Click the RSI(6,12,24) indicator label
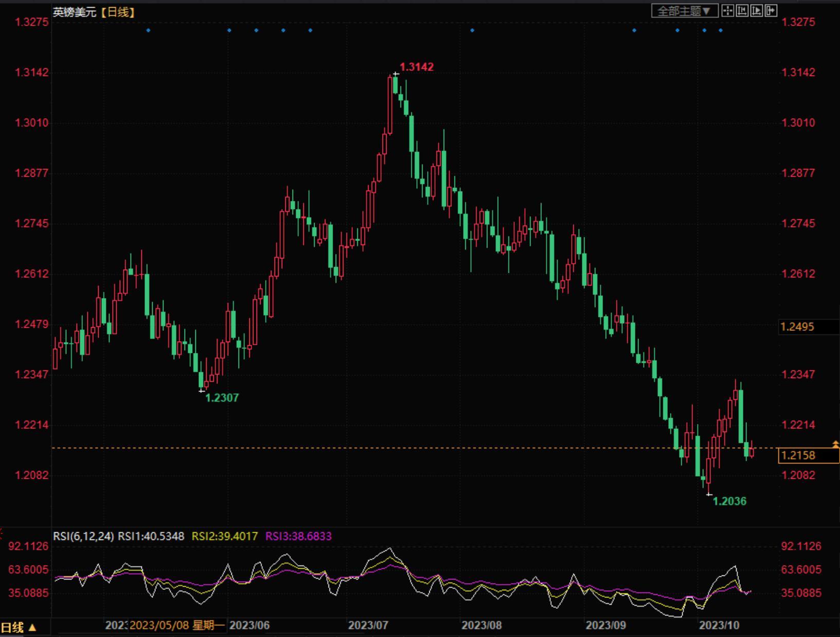The width and height of the screenshot is (840, 637). (x=83, y=536)
